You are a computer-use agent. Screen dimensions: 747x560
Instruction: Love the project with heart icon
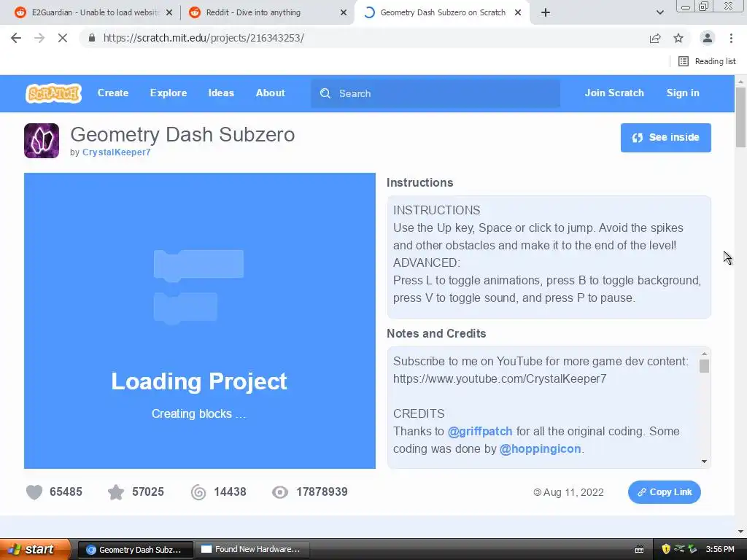point(34,492)
